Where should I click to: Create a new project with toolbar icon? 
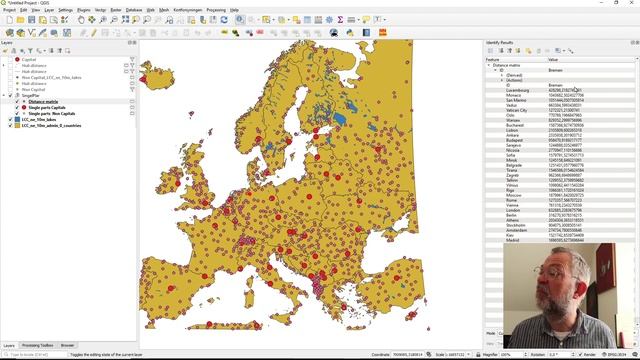point(9,20)
